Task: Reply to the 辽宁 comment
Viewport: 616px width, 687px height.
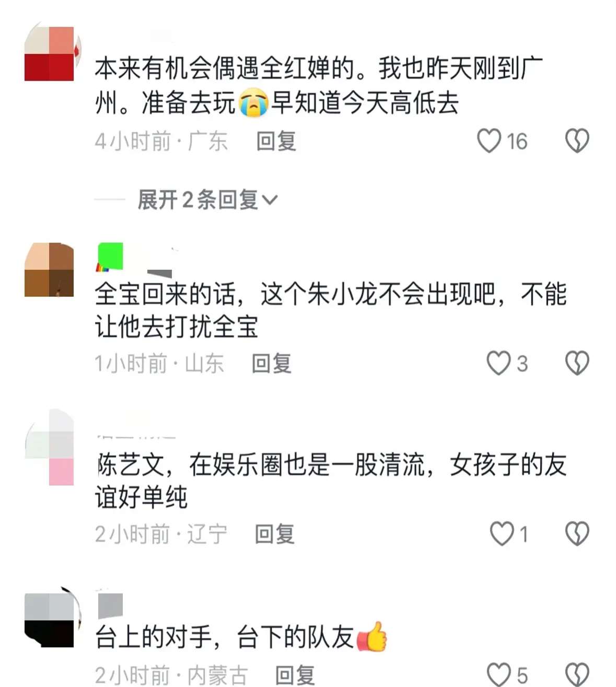Action: pyautogui.click(x=275, y=534)
